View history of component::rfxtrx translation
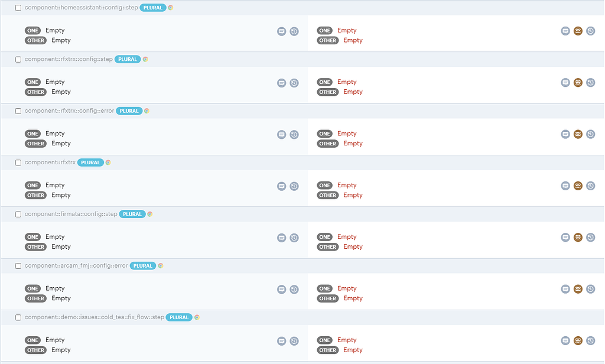 click(590, 186)
